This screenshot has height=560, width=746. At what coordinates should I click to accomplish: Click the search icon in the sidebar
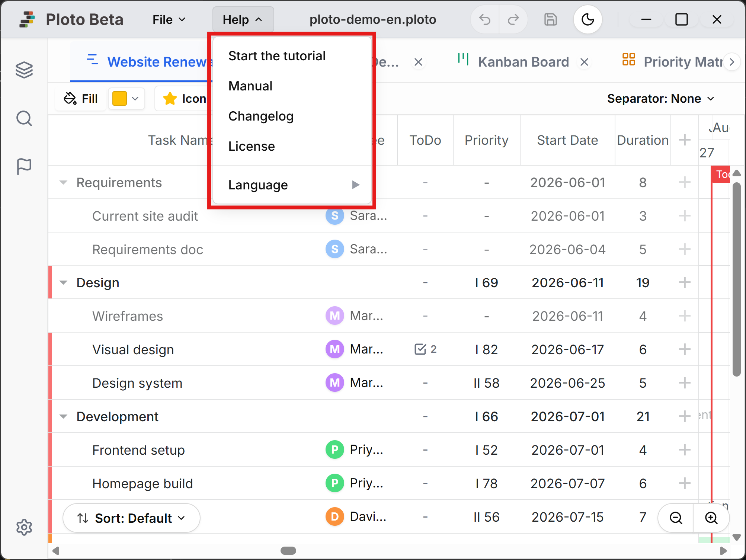click(24, 119)
